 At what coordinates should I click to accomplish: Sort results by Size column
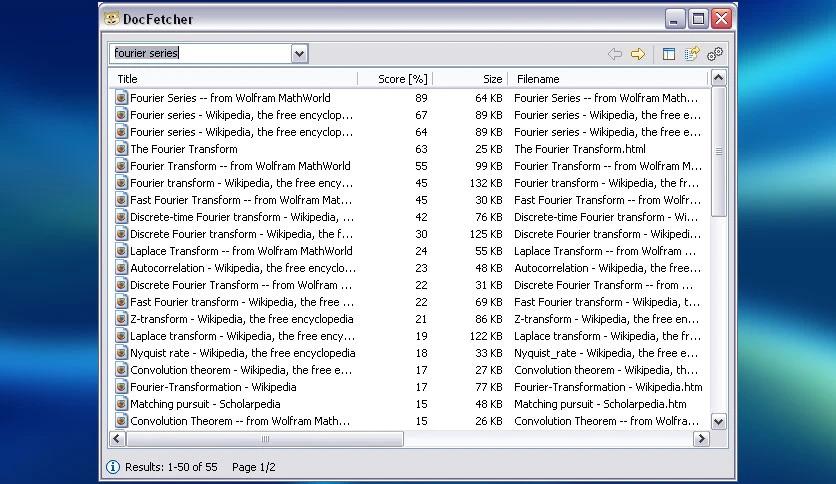coord(470,79)
